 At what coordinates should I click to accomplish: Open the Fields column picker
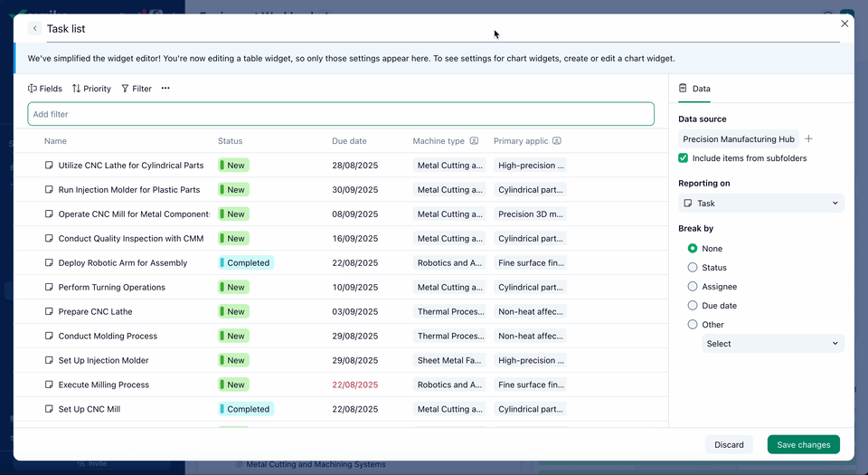click(45, 89)
